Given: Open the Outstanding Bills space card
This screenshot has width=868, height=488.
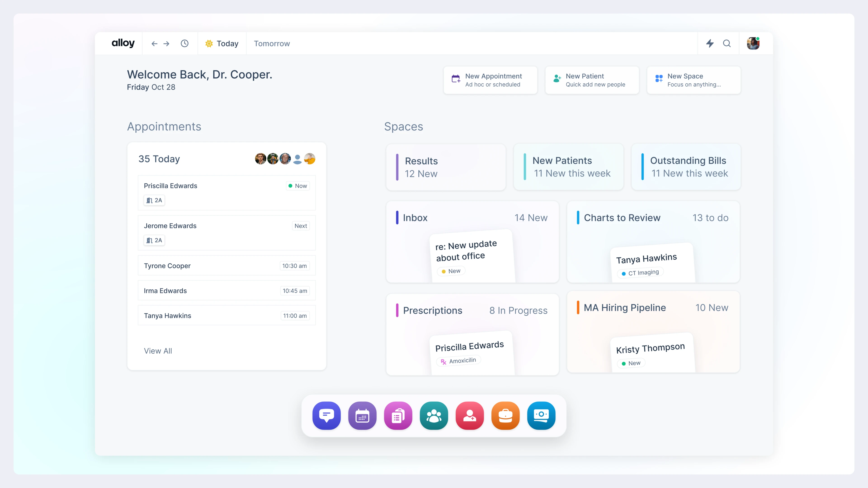Looking at the screenshot, I should point(686,167).
